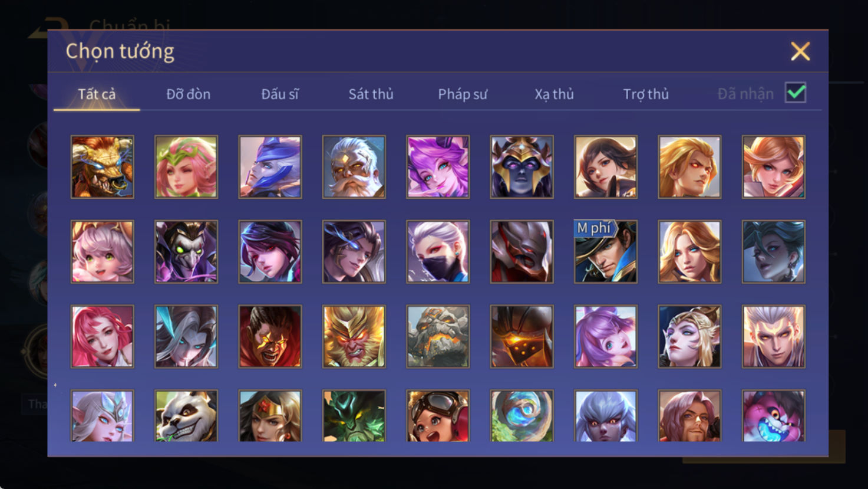Select the masked white-haired ninja hero
Image resolution: width=868 pixels, height=489 pixels.
coord(438,252)
